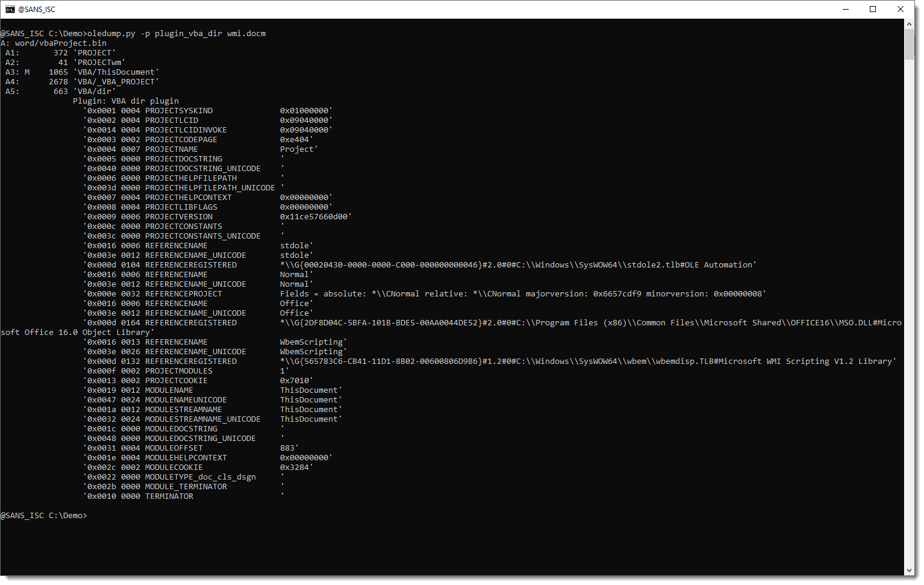
Task: Click the word/vbaProject.bin line
Action: pos(60,43)
